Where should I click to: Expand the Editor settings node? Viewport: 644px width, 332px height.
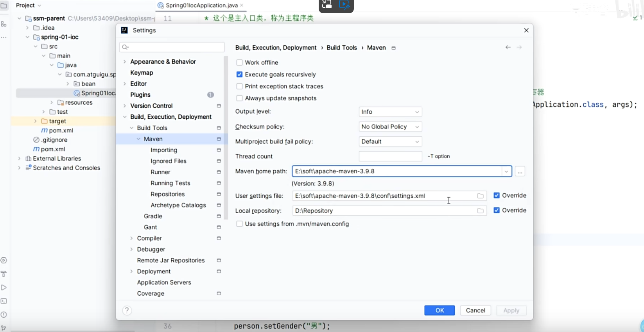125,84
